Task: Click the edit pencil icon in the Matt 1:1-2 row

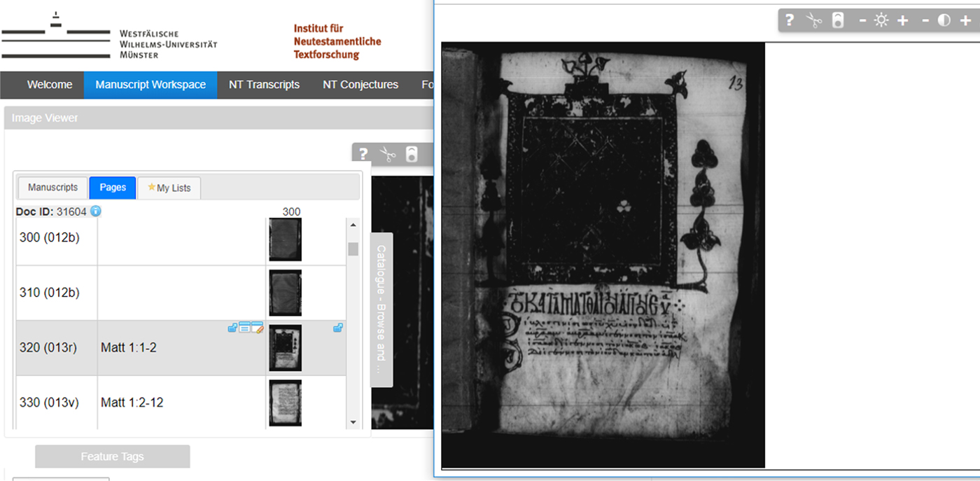Action: point(258,328)
